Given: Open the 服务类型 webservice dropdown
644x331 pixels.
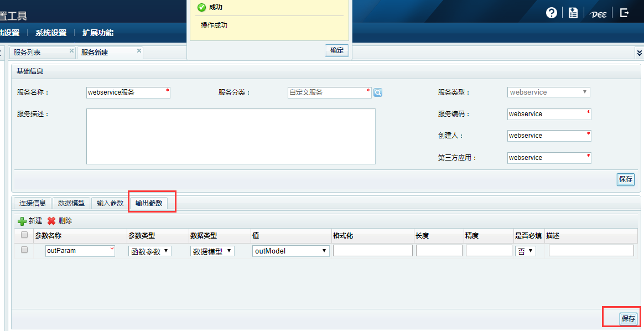Looking at the screenshot, I should click(549, 92).
